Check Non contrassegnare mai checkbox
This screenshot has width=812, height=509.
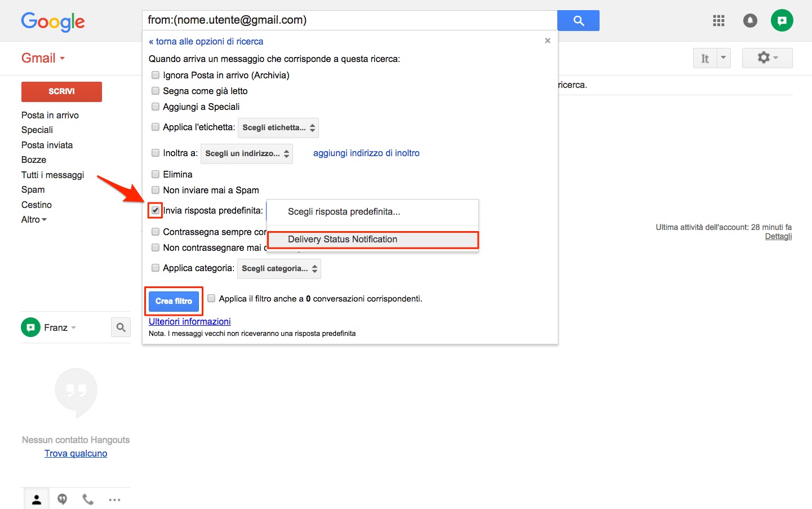[156, 247]
